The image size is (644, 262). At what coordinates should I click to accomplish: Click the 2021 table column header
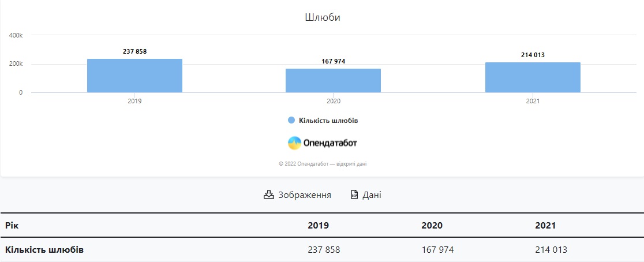(545, 226)
